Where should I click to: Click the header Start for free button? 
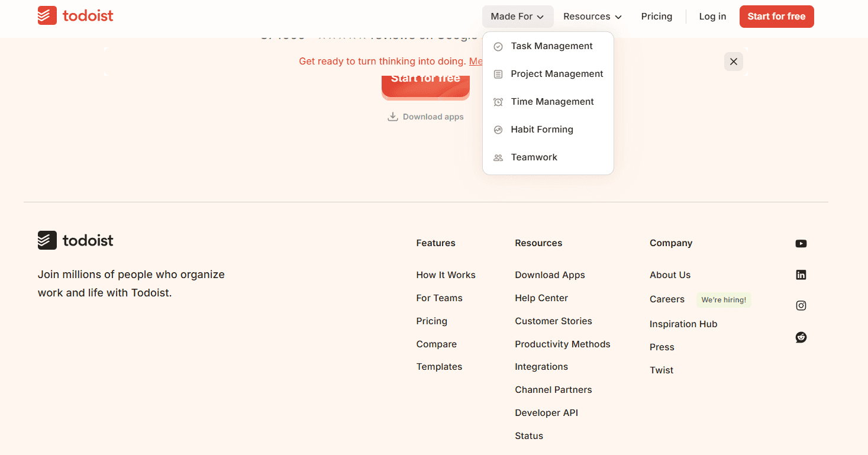point(776,17)
